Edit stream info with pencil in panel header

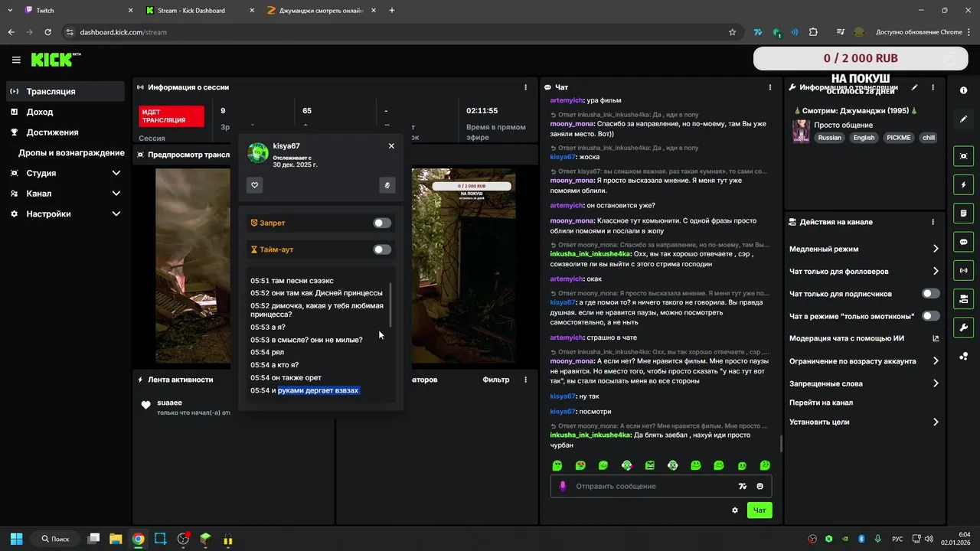click(x=914, y=88)
